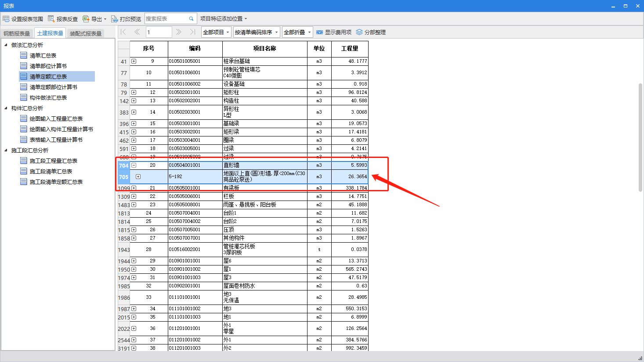Select the quantity value 565.2743
This screenshot has width=644, height=362.
click(350, 269)
